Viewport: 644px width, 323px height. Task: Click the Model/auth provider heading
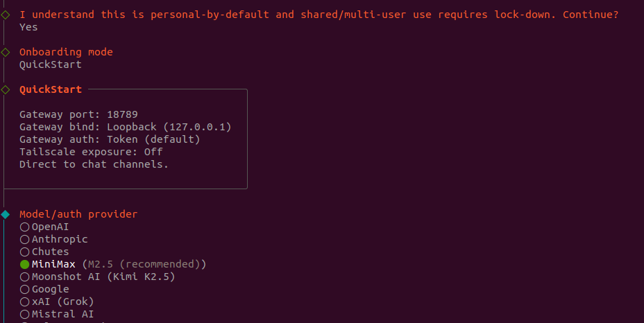(x=78, y=214)
